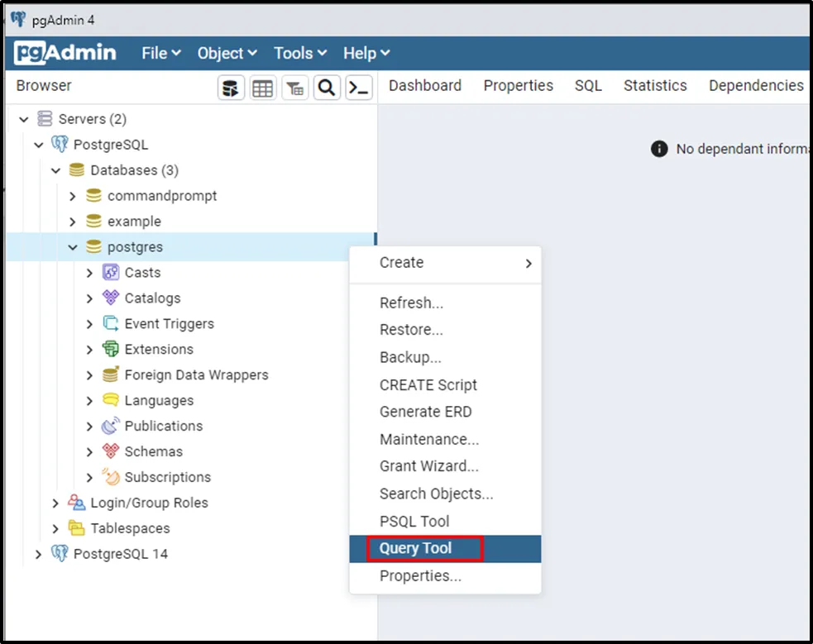Expand the PostgreSQL 14 server
The height and width of the screenshot is (644, 813).
(x=39, y=555)
